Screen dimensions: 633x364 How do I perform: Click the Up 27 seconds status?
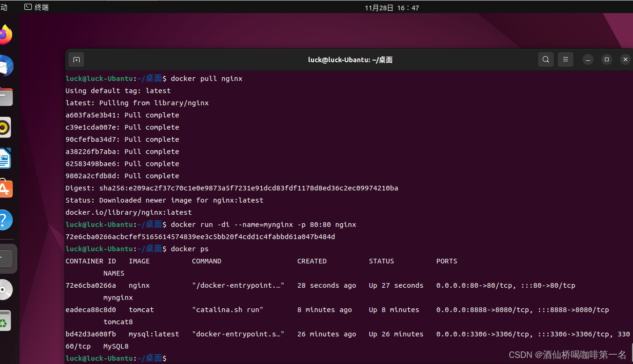[x=396, y=285]
